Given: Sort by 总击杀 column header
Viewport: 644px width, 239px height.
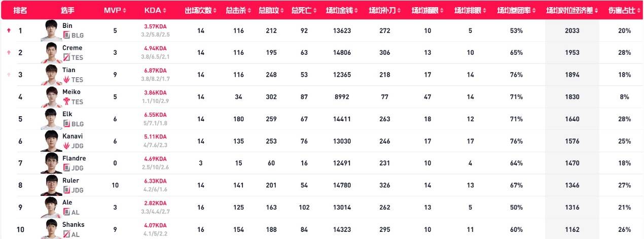Looking at the screenshot, I should click(x=236, y=10).
